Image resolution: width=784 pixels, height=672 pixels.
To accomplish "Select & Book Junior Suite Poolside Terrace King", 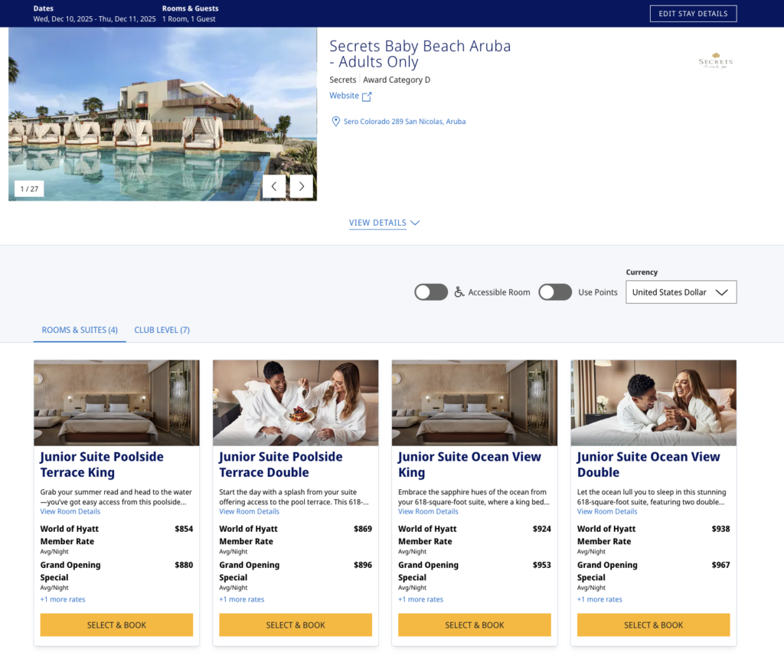I will point(116,625).
